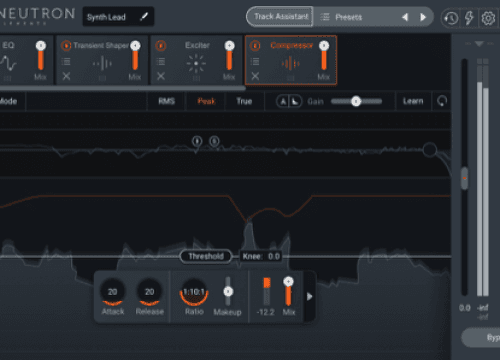The width and height of the screenshot is (500, 360).
Task: Click the left crossover band marker
Action: [197, 142]
